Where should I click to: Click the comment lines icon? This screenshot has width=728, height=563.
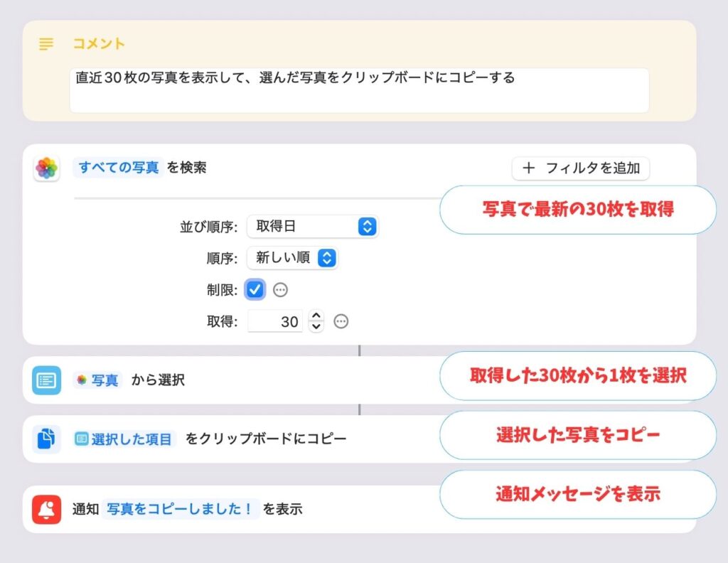tap(46, 44)
